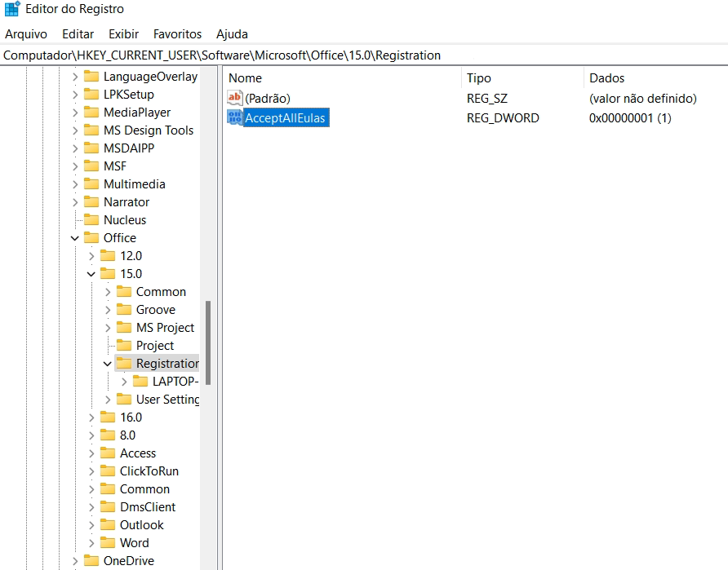This screenshot has height=570, width=728.
Task: Click the tree pane vertical scrollbar thumb
Action: point(208,342)
